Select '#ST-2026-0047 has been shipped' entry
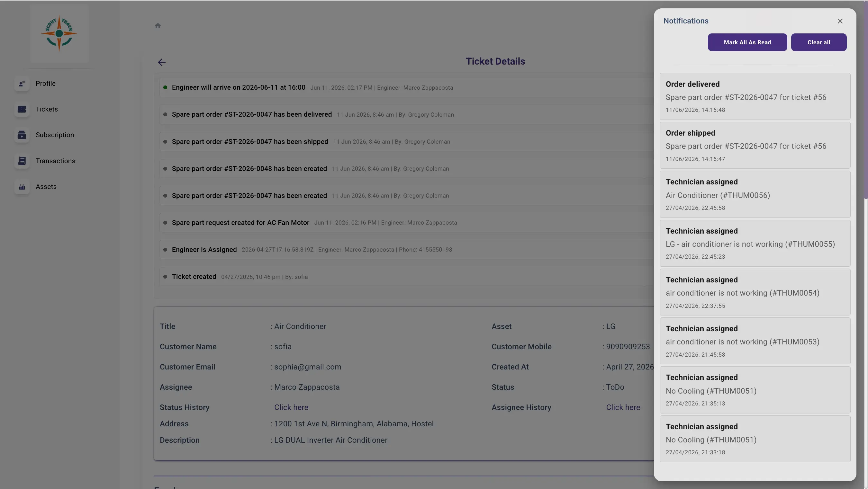The image size is (868, 489). tap(406, 141)
